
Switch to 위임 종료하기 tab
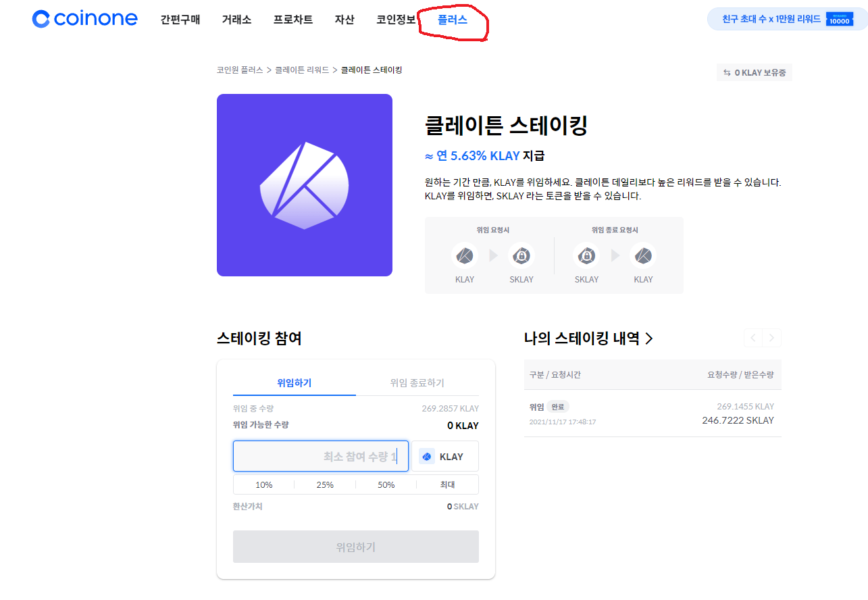click(417, 382)
